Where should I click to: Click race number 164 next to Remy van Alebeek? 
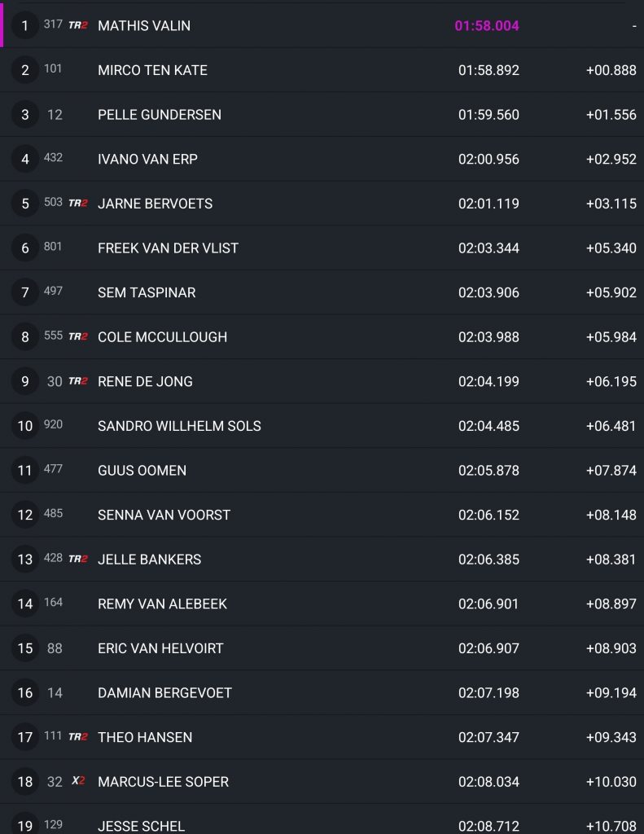(53, 603)
